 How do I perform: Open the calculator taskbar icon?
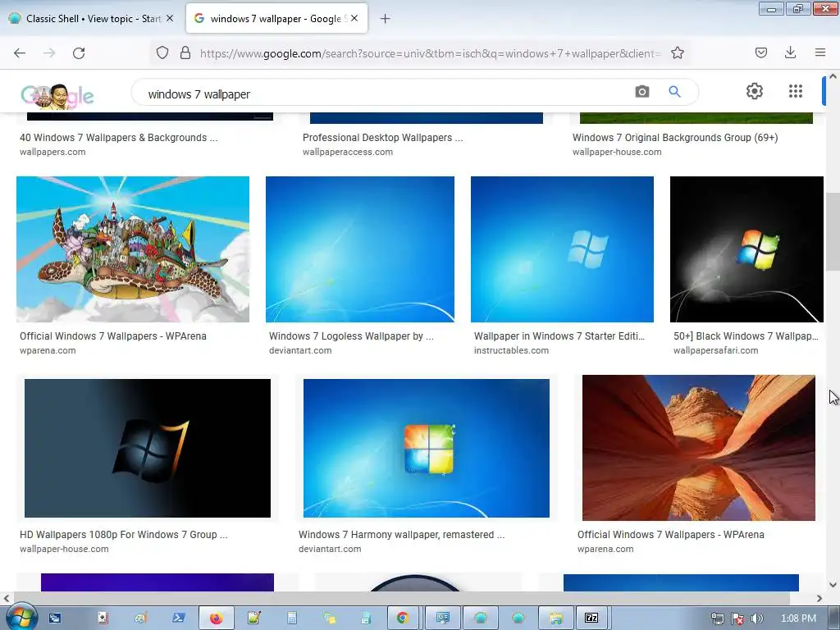tap(292, 619)
